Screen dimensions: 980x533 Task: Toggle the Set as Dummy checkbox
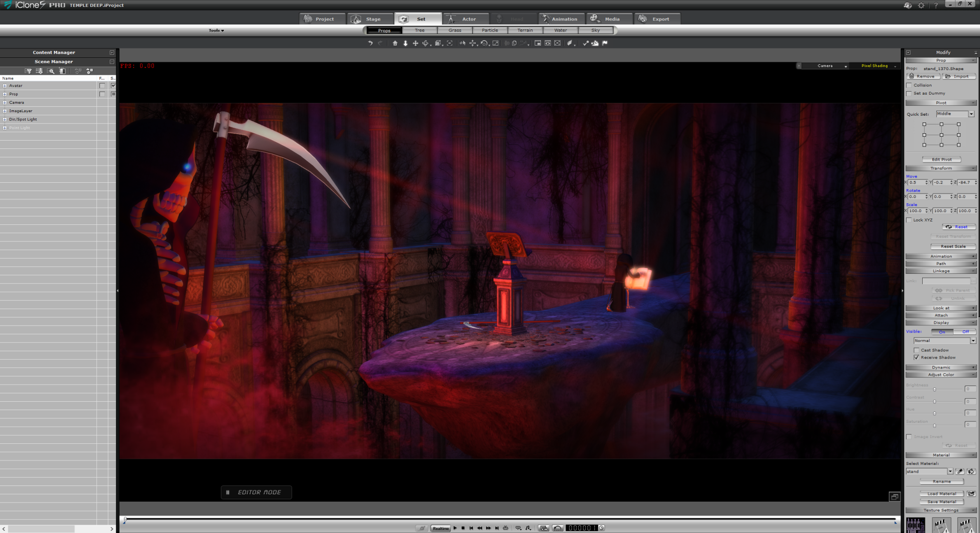[909, 93]
